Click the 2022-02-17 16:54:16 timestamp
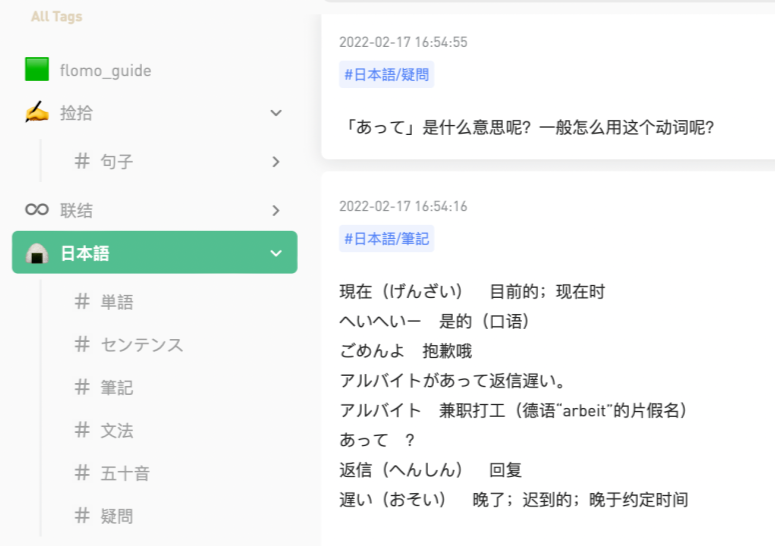This screenshot has width=775, height=546. click(403, 206)
